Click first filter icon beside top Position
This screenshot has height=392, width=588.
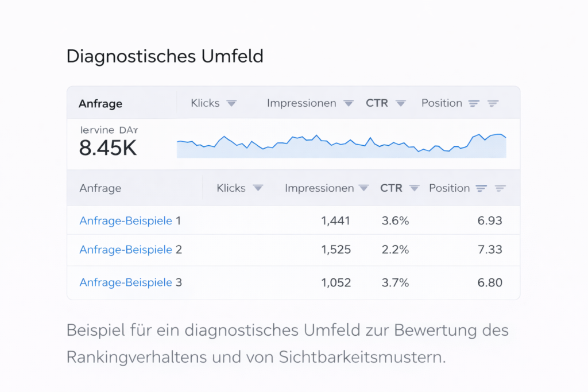[x=474, y=103]
